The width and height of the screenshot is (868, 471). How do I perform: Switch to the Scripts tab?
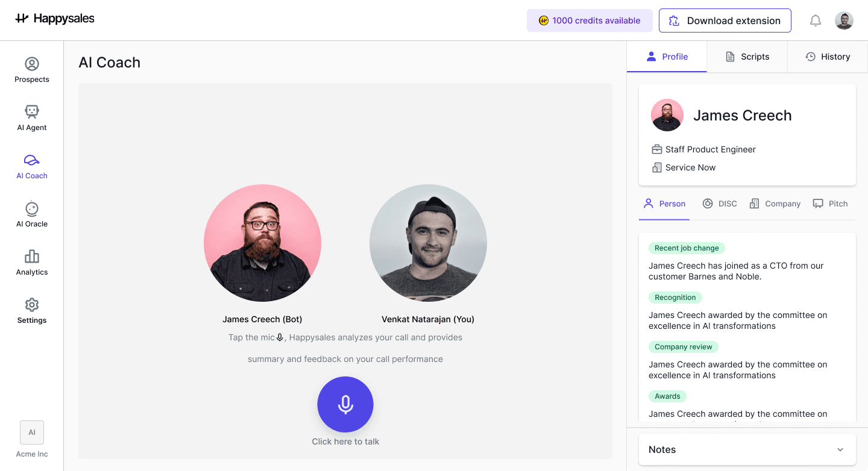coord(747,57)
